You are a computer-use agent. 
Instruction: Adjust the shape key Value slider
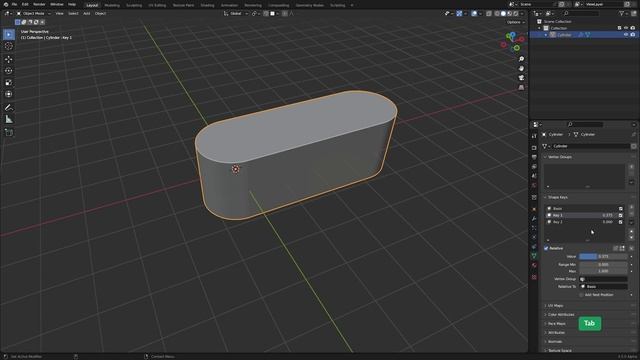603,256
